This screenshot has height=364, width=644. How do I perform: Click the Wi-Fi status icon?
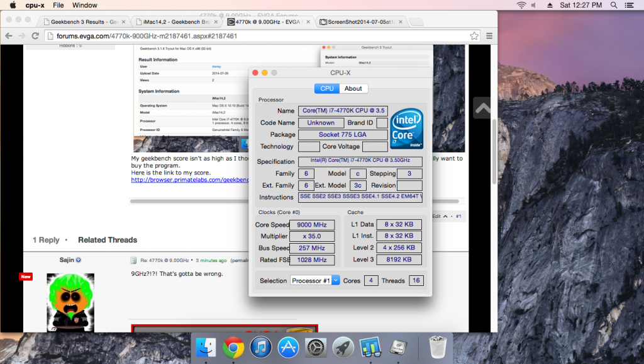[x=521, y=5]
